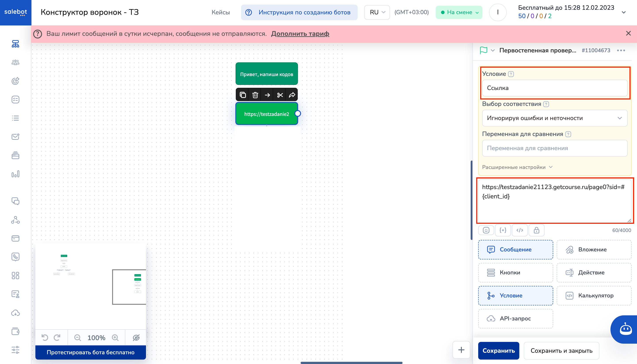Viewport: 637px width, 364px height.
Task: Click the green flag block type icon
Action: (484, 50)
